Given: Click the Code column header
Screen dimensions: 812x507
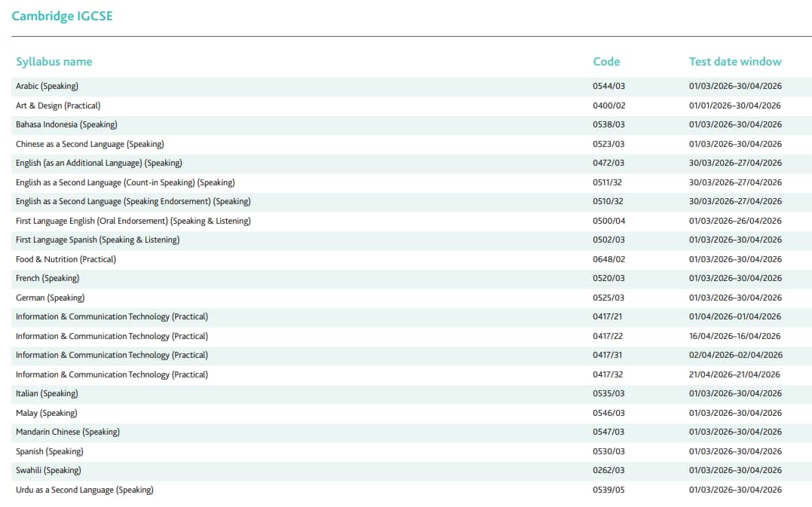Looking at the screenshot, I should click(x=606, y=62).
